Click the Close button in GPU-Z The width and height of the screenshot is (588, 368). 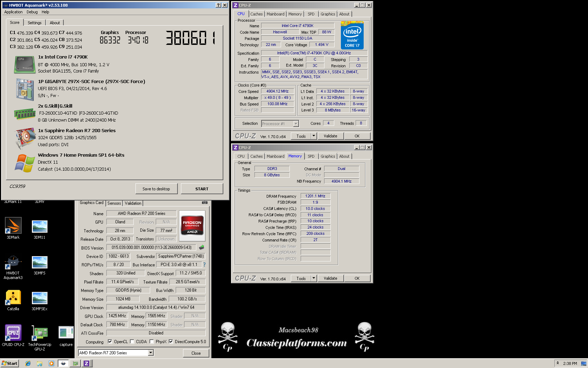[x=196, y=353]
